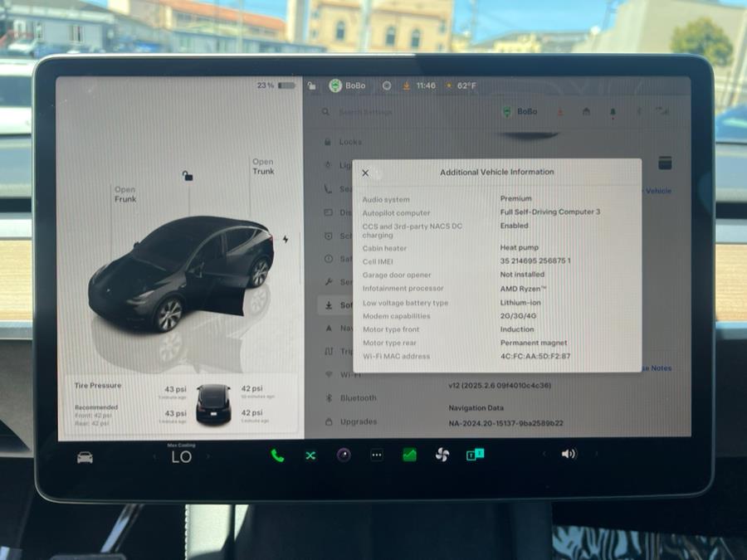The width and height of the screenshot is (747, 560).
Task: Tap the car controls icon in bottom bar
Action: point(85,458)
